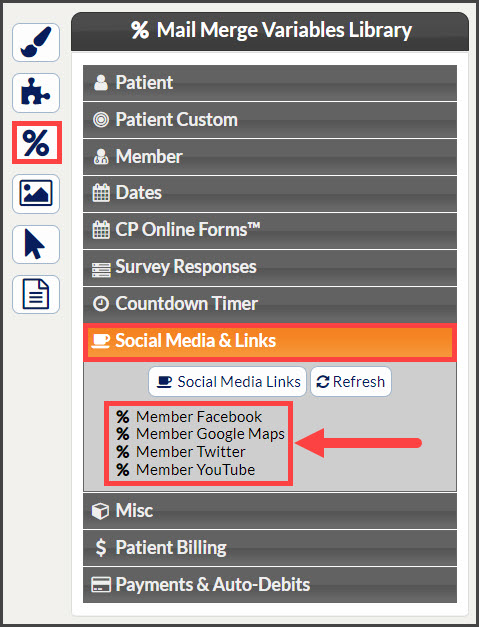Click the percent mail merge variables icon
This screenshot has height=627, width=479.
pyautogui.click(x=36, y=143)
